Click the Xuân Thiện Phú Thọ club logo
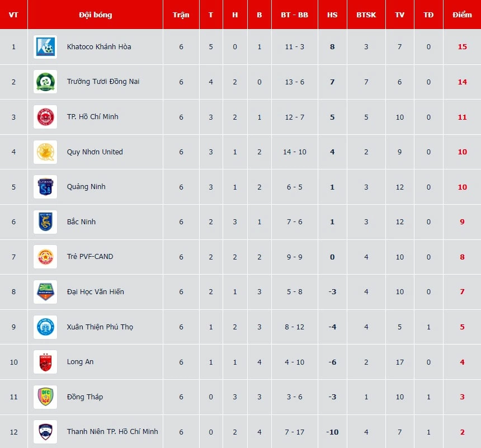481x448 pixels. (45, 327)
